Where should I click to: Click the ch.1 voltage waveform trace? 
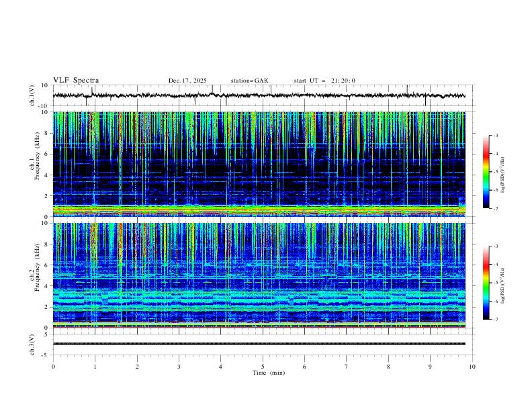[259, 95]
